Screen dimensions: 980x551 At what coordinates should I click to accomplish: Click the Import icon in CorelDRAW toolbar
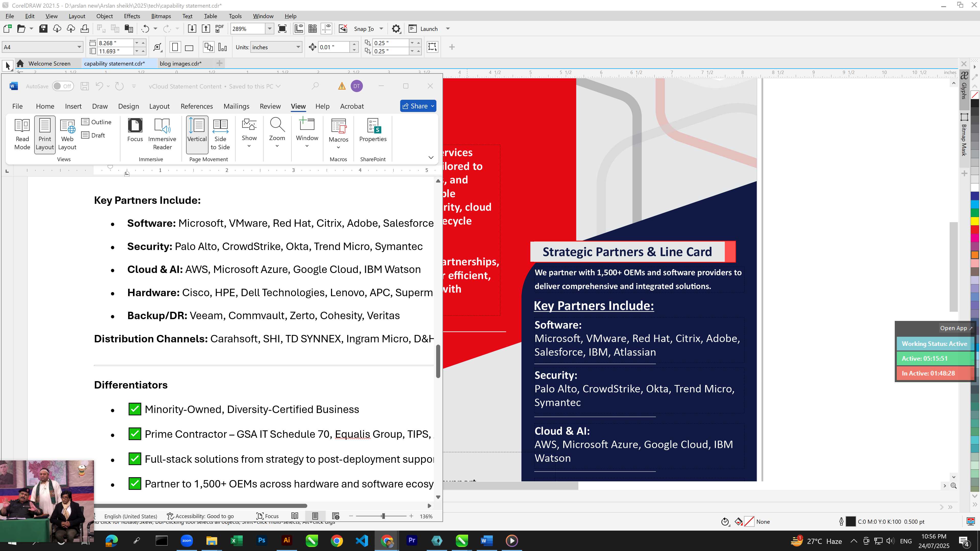(192, 29)
